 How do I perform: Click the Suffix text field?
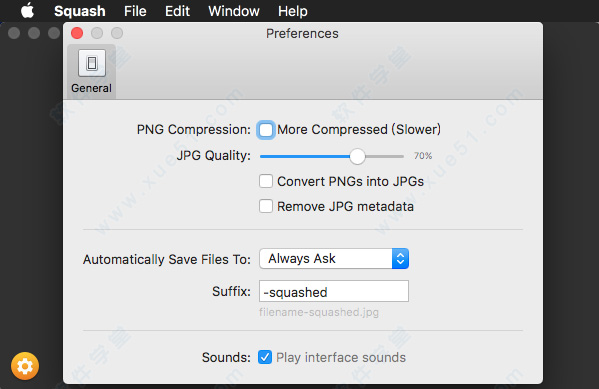coord(334,291)
